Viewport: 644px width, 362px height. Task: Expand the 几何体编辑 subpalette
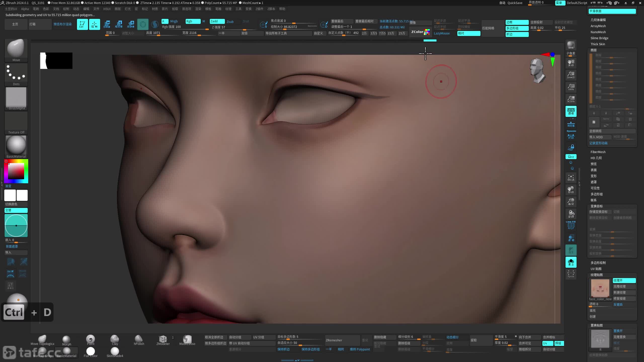tap(598, 20)
